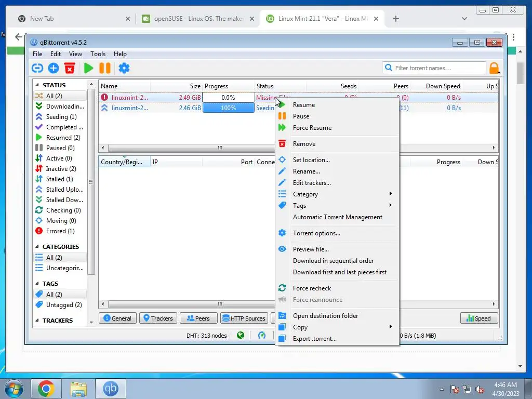
Task: Switch to the Peers tab
Action: [x=198, y=318]
